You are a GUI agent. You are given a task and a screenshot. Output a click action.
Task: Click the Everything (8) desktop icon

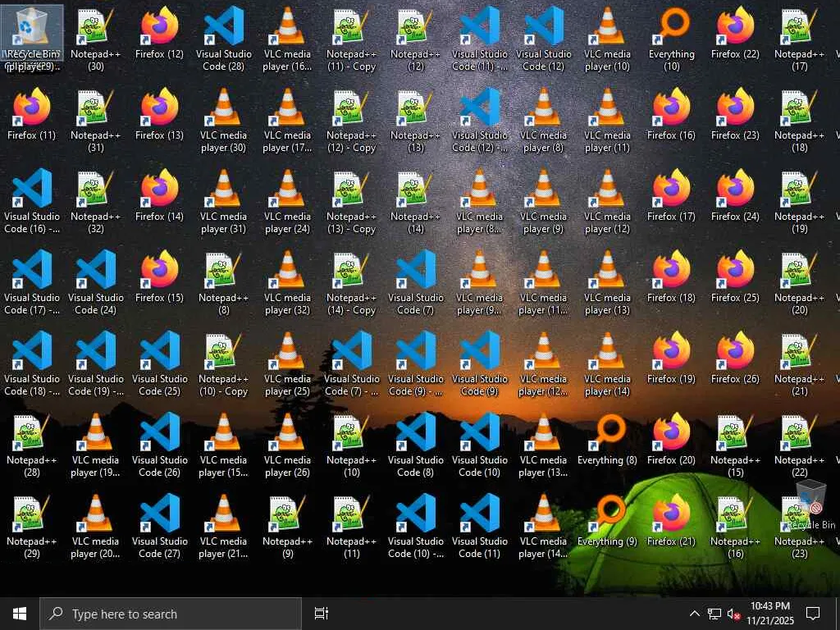pyautogui.click(x=607, y=440)
